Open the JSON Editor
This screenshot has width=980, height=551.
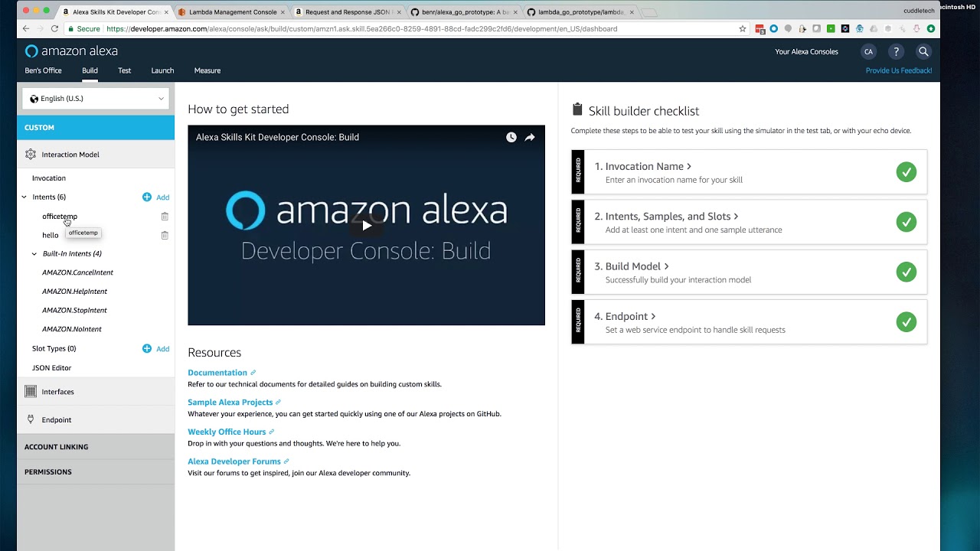point(51,368)
